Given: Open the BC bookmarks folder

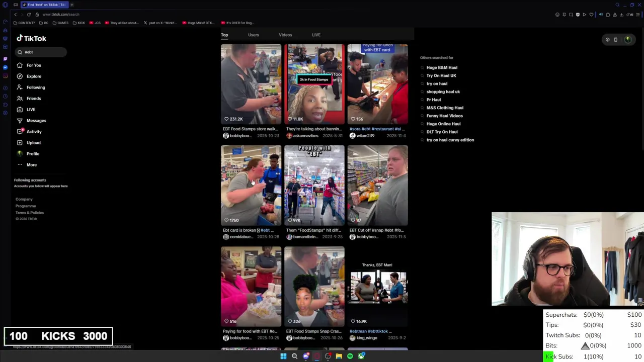Looking at the screenshot, I should click(44, 23).
